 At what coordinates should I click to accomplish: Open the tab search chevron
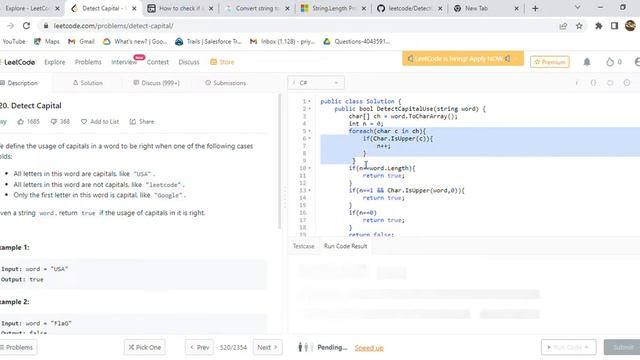pos(577,7)
